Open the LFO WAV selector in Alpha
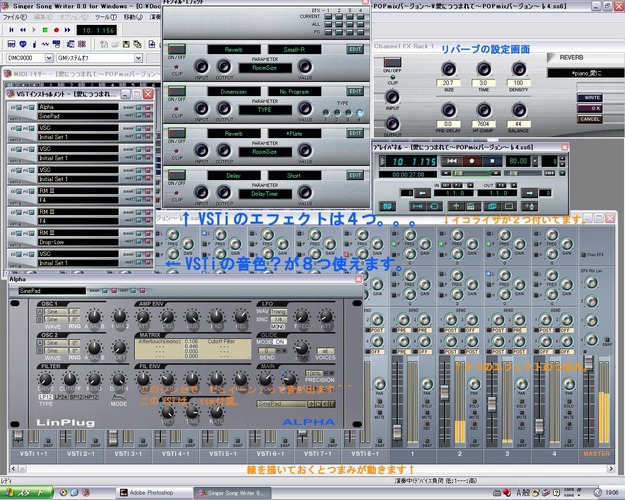Screen dimensions: 625x500 [x=279, y=311]
